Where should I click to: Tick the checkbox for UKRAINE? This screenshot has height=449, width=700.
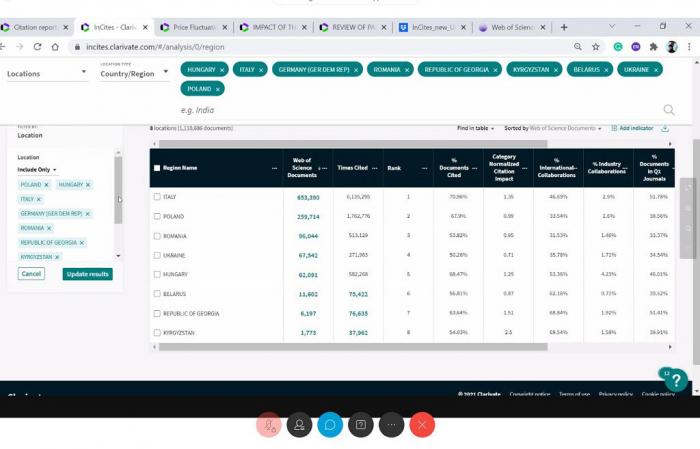pyautogui.click(x=157, y=255)
